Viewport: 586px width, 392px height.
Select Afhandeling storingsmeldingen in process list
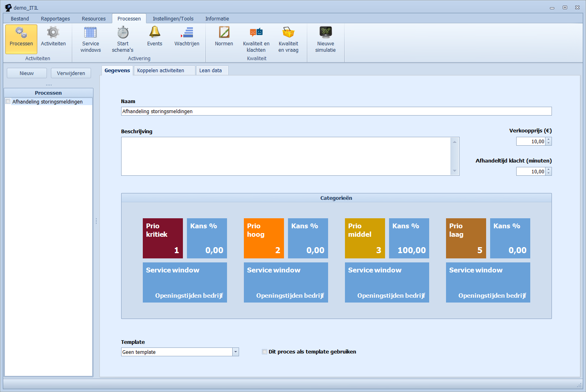(x=47, y=102)
